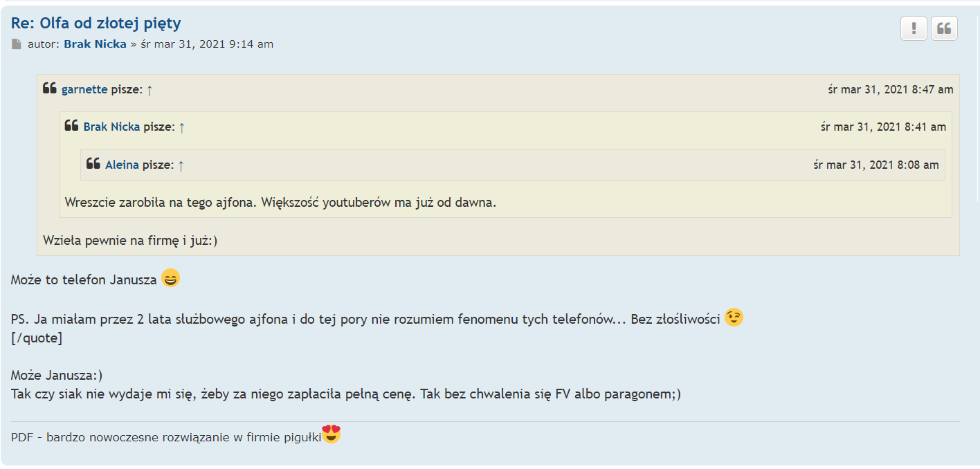This screenshot has width=980, height=469.
Task: Click the grinning emoji after "telefon Janusza"
Action: pos(170,279)
